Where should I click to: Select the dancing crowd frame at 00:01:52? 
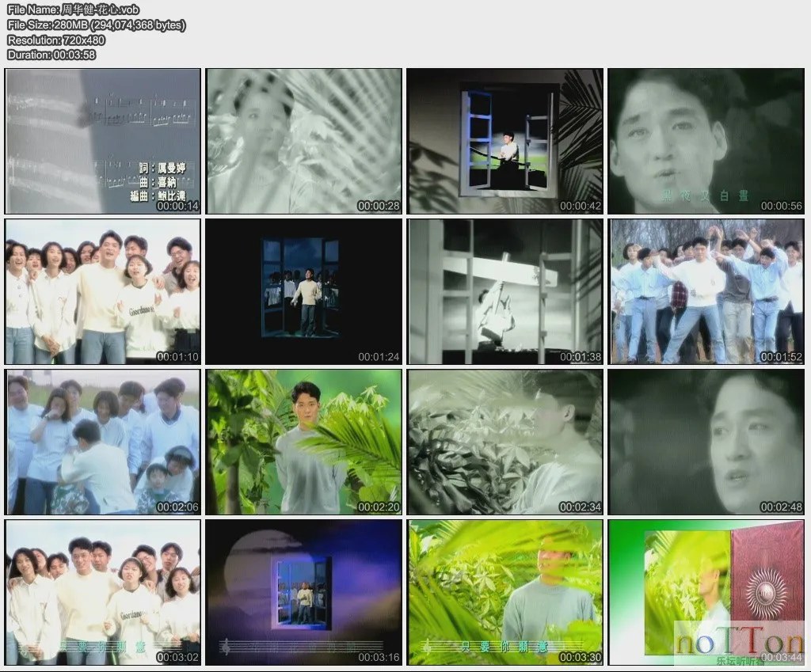point(706,291)
